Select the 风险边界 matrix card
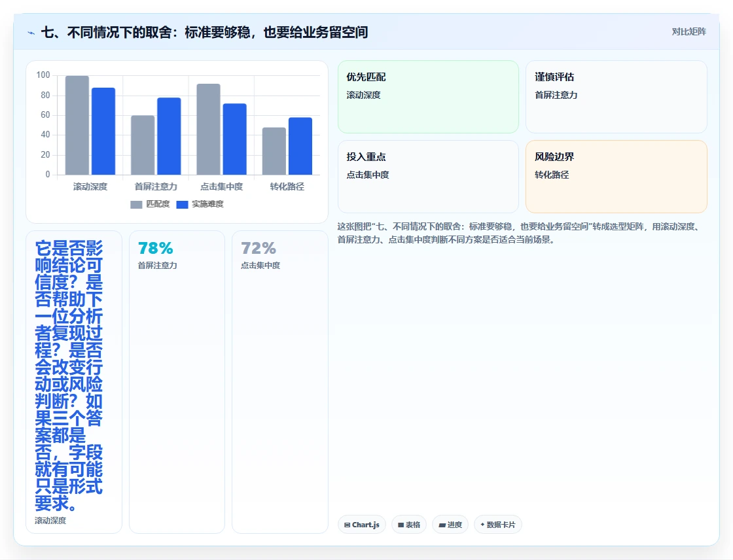Image resolution: width=733 pixels, height=560 pixels. [616, 177]
